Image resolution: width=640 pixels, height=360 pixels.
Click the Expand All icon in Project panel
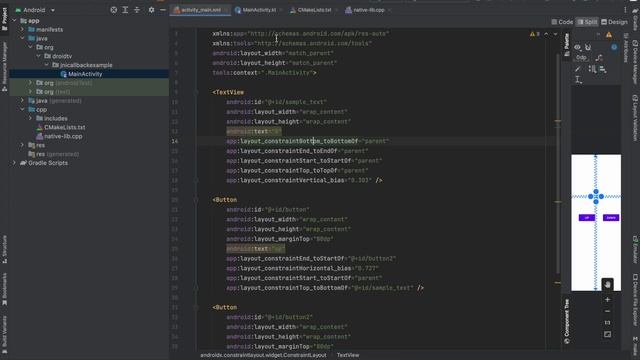pyautogui.click(x=125, y=10)
